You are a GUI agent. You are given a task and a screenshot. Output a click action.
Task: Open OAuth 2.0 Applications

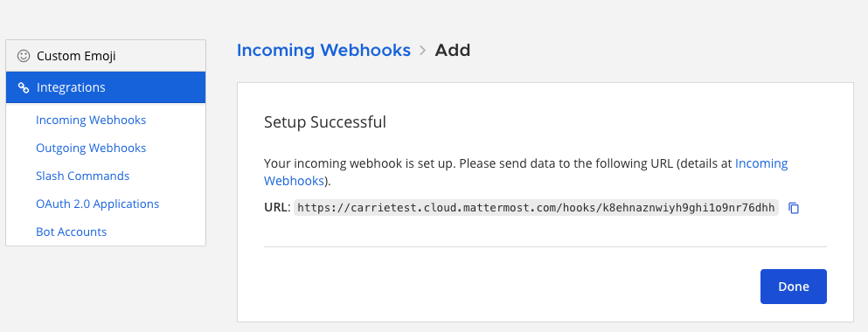(x=97, y=204)
